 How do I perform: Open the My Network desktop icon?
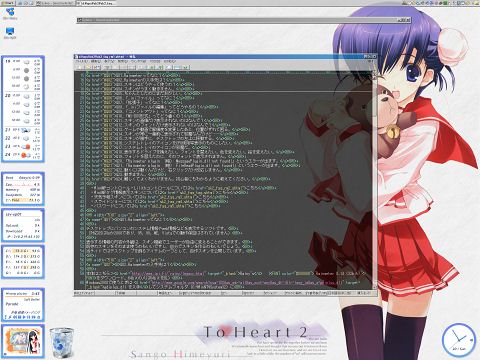pyautogui.click(x=10, y=14)
